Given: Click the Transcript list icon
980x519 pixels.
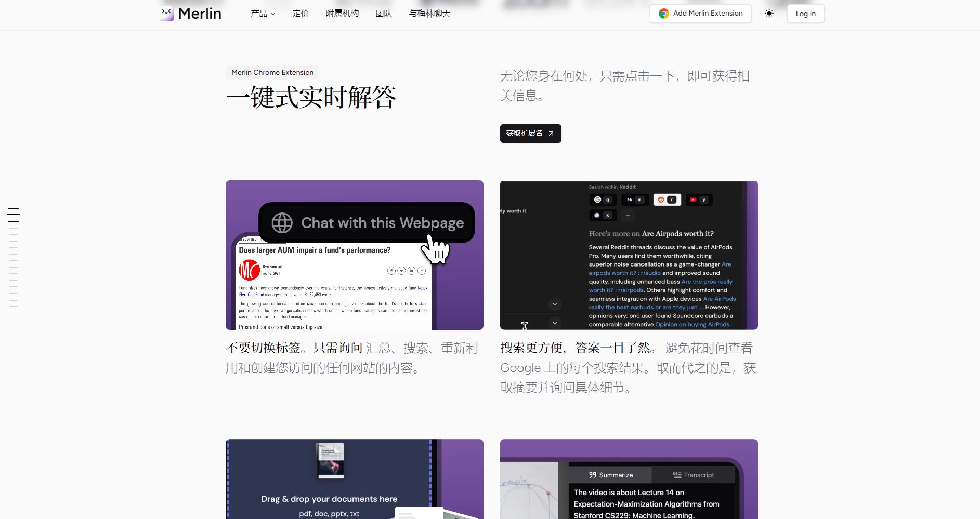Looking at the screenshot, I should tap(677, 474).
